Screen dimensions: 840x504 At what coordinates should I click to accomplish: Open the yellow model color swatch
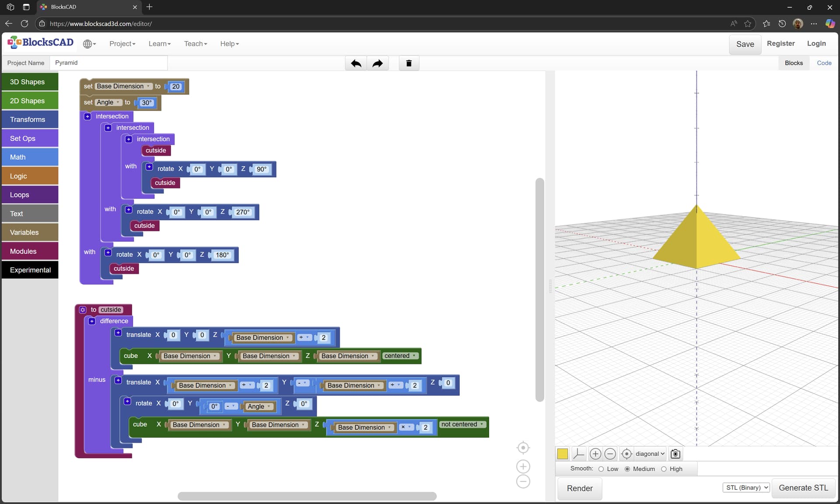click(563, 454)
